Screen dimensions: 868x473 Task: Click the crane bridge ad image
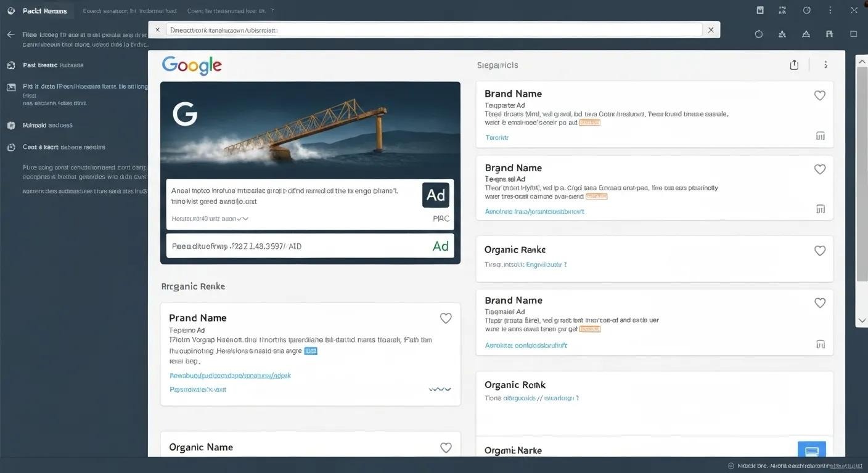[310, 129]
